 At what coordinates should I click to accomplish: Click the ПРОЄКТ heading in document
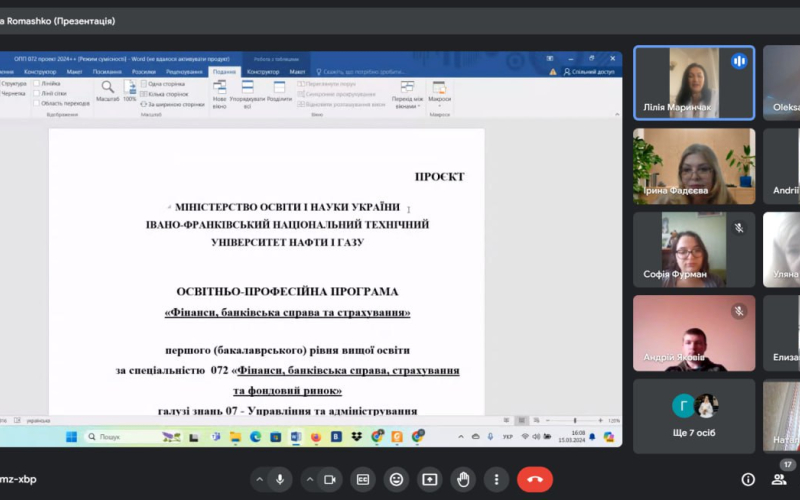click(439, 177)
